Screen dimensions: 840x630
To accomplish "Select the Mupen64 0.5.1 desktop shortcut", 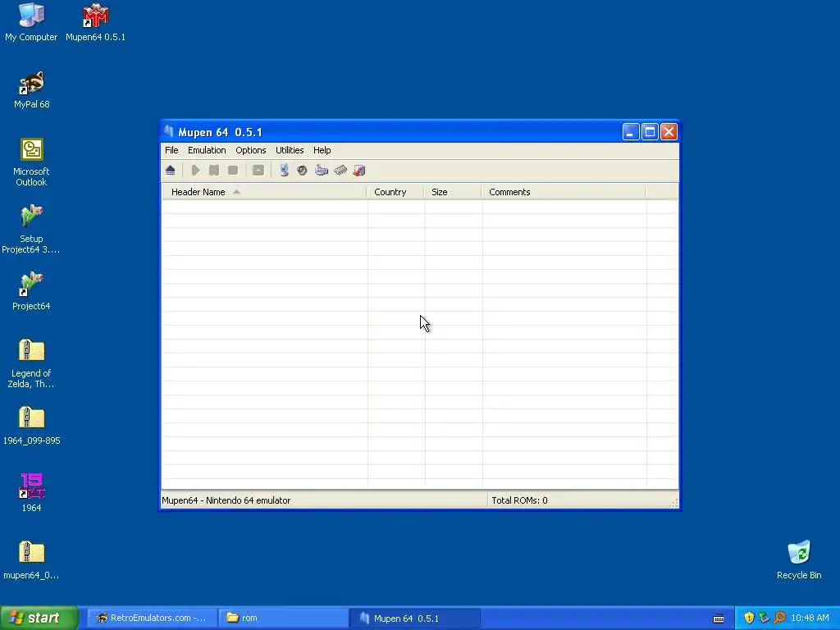I will tap(95, 22).
